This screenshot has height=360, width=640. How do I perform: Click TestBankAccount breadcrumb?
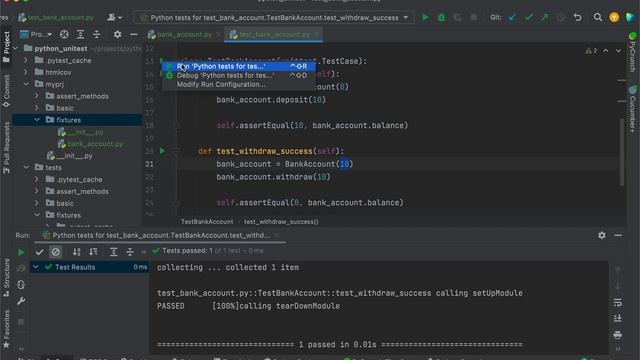click(207, 222)
